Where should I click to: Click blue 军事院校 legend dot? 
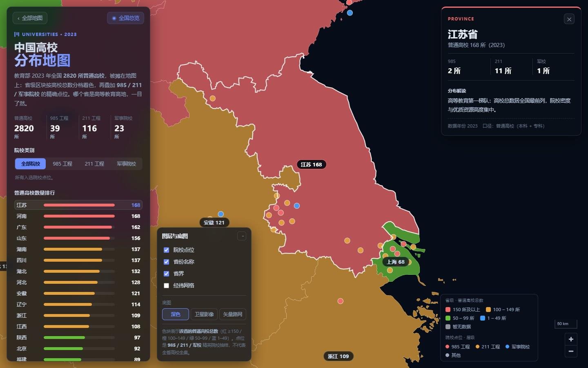pyautogui.click(x=508, y=347)
